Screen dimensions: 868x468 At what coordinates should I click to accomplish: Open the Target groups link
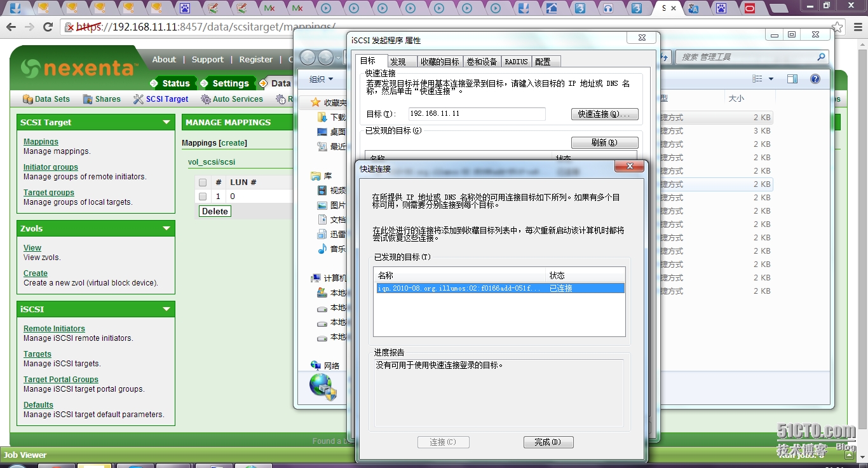click(x=49, y=193)
